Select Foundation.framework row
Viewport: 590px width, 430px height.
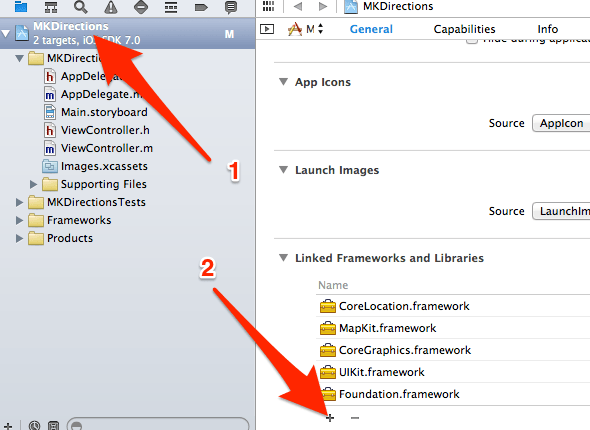click(x=453, y=394)
